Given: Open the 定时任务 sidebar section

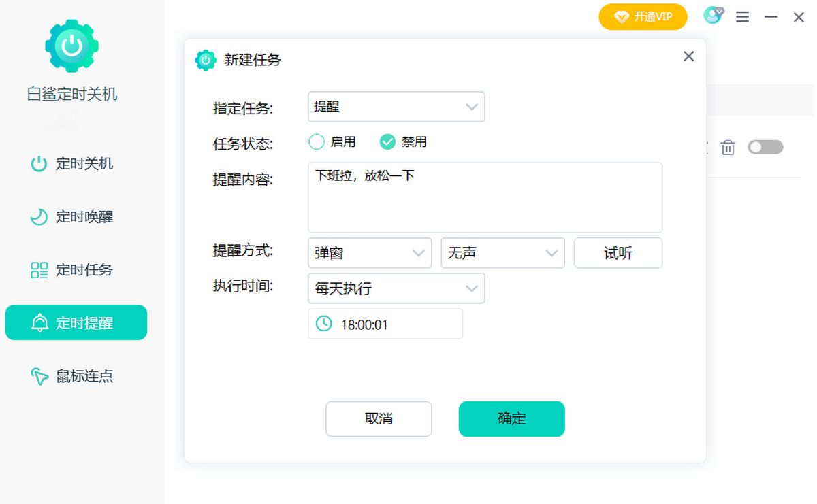Looking at the screenshot, I should click(x=76, y=270).
